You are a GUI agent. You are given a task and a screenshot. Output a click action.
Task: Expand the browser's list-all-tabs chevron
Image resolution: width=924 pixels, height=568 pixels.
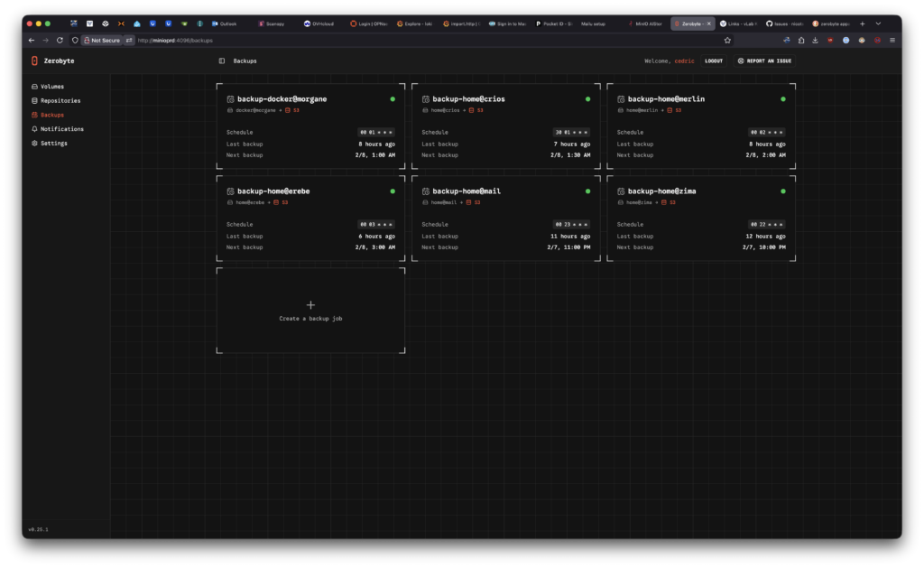click(878, 23)
